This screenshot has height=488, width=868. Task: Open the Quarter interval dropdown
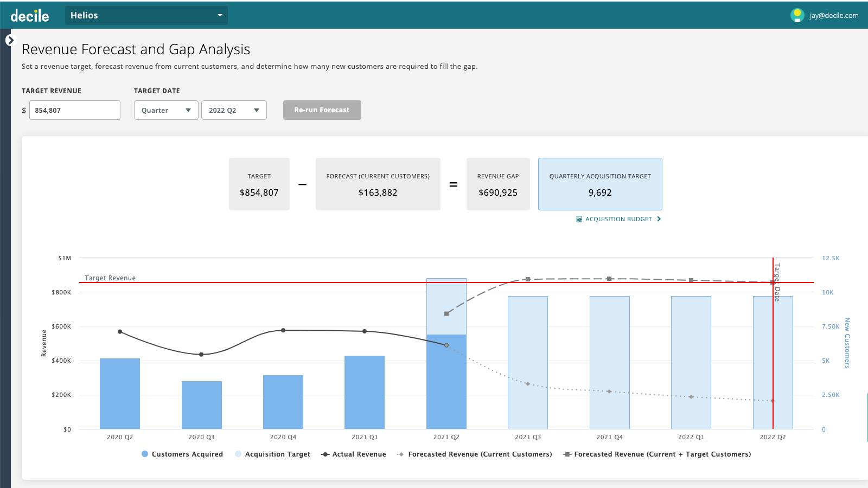point(165,110)
